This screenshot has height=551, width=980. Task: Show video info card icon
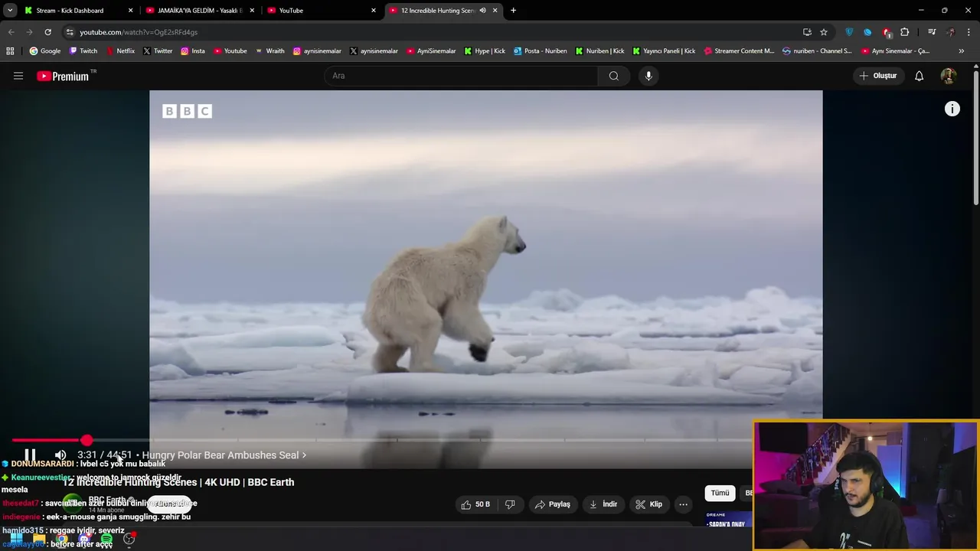tap(952, 109)
